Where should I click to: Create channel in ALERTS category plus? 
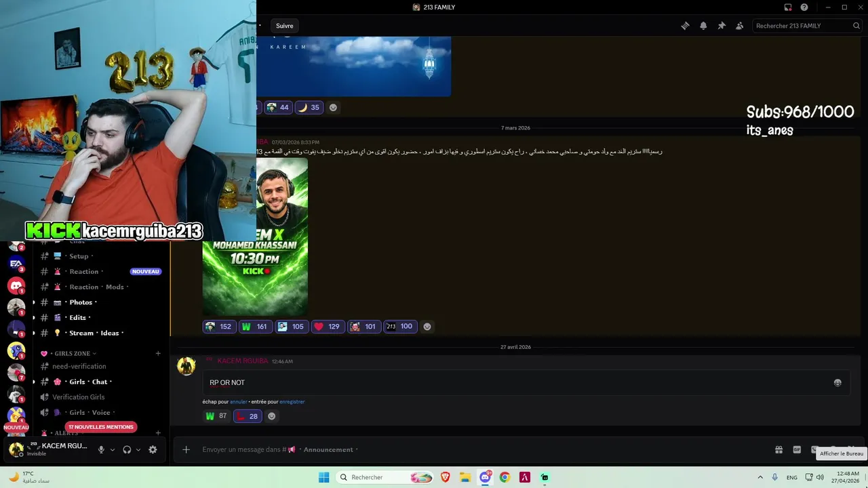[x=158, y=433]
